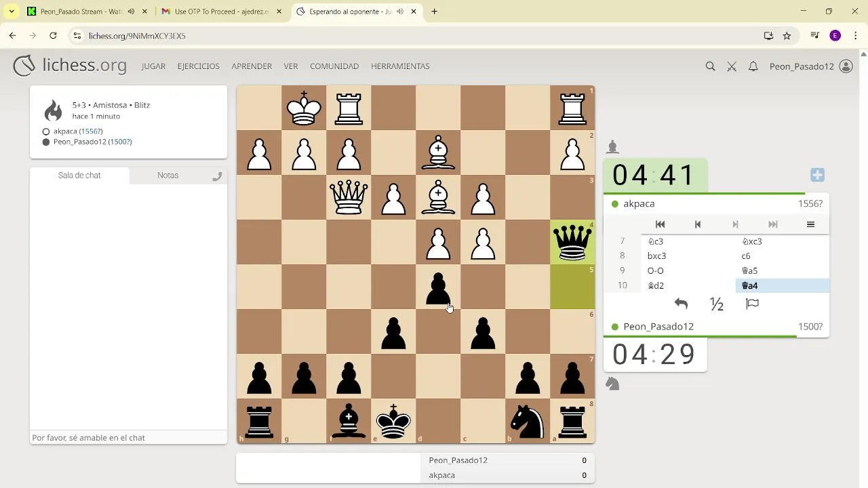
Task: Open Peon_Pasado12 link in game info
Action: tap(92, 142)
